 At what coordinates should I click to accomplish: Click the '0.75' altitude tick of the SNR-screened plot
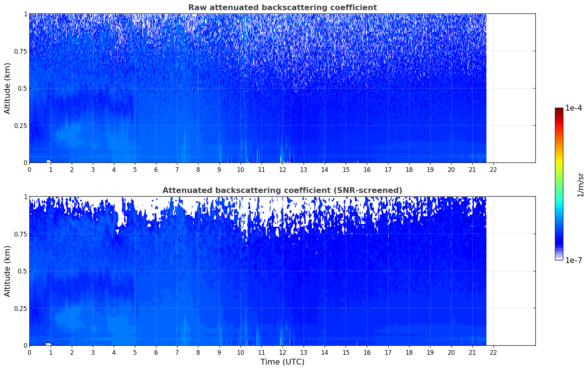(x=21, y=234)
